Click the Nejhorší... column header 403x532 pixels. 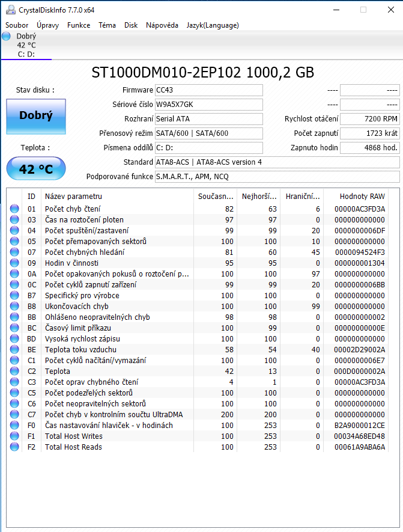(x=259, y=196)
